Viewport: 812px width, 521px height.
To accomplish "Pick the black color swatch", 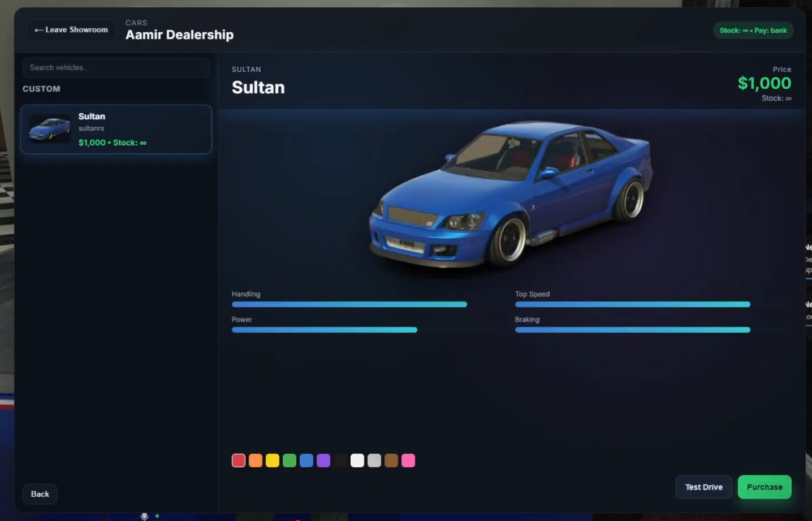I will 340,460.
